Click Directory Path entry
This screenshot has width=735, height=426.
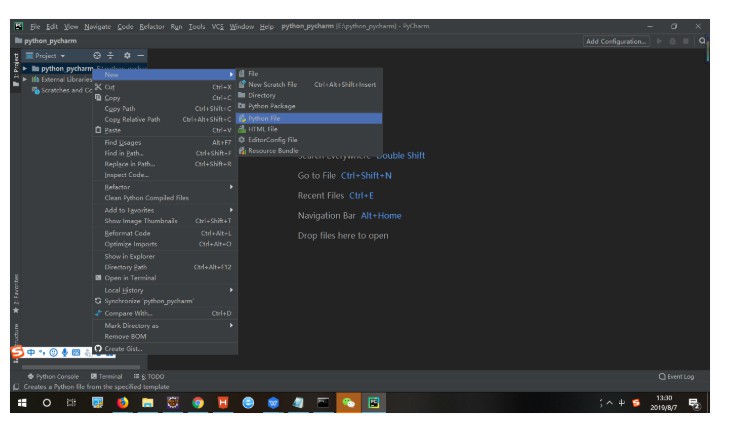click(x=165, y=267)
